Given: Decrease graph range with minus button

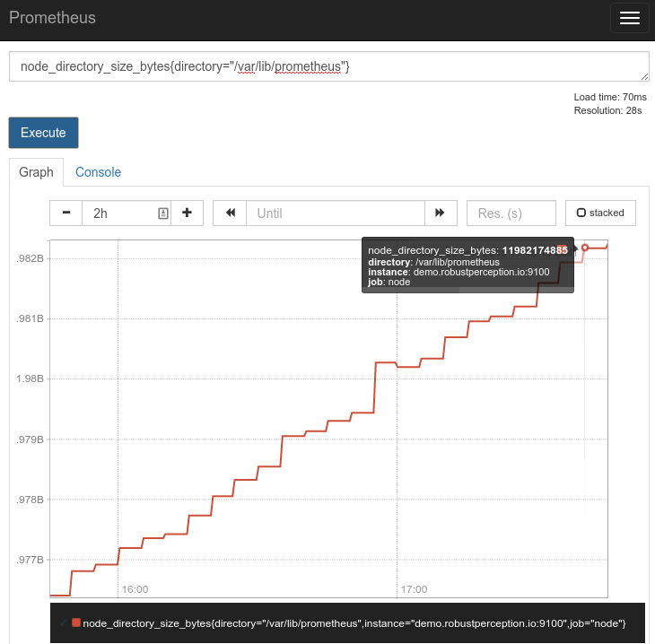Looking at the screenshot, I should [x=66, y=213].
